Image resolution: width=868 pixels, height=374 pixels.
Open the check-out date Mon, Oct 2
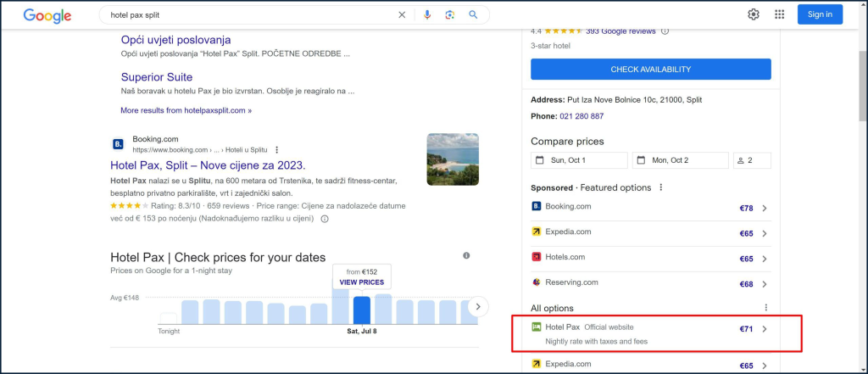[679, 160]
